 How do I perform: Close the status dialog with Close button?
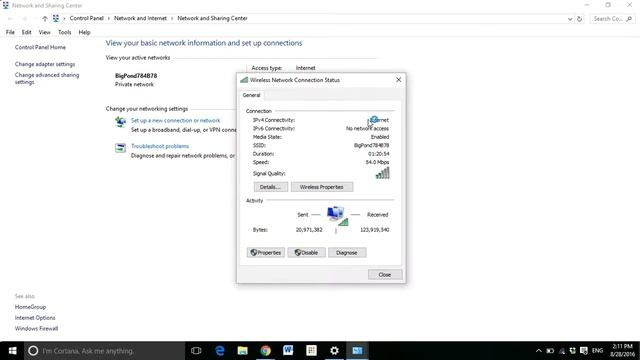click(x=385, y=275)
